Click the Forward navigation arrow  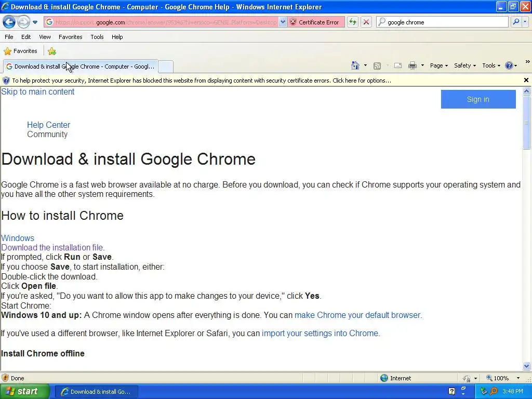[23, 22]
